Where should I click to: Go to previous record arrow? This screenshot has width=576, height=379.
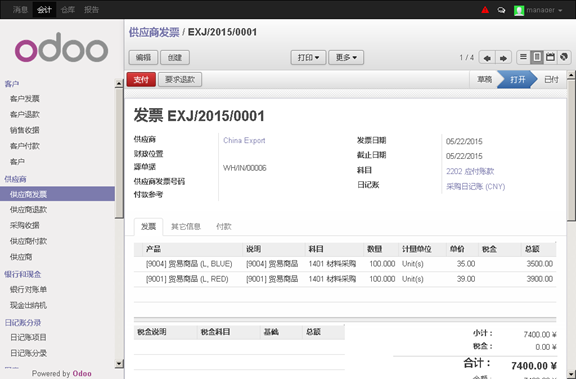[x=487, y=58]
